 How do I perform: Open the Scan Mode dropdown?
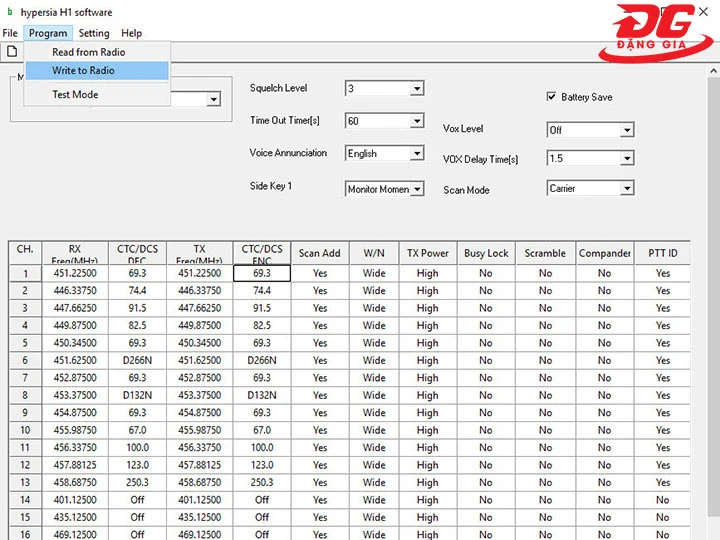click(626, 188)
